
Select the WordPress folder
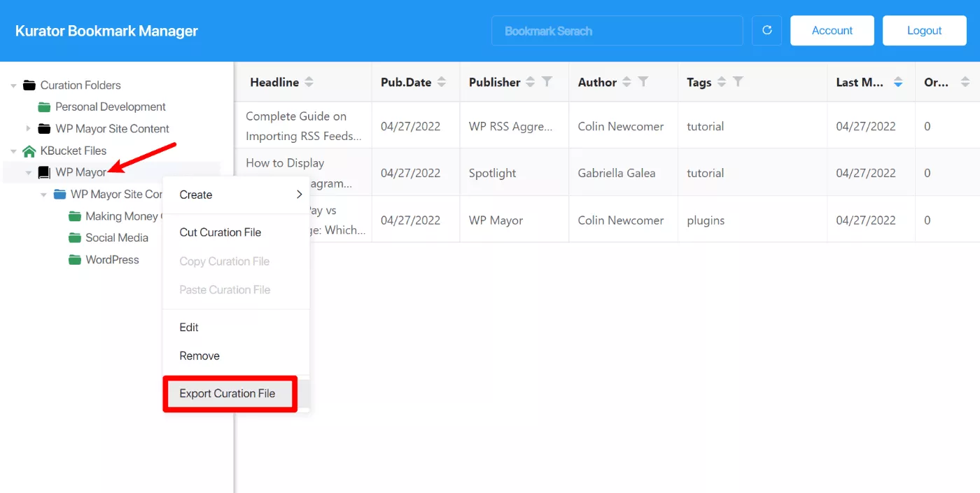pos(112,260)
